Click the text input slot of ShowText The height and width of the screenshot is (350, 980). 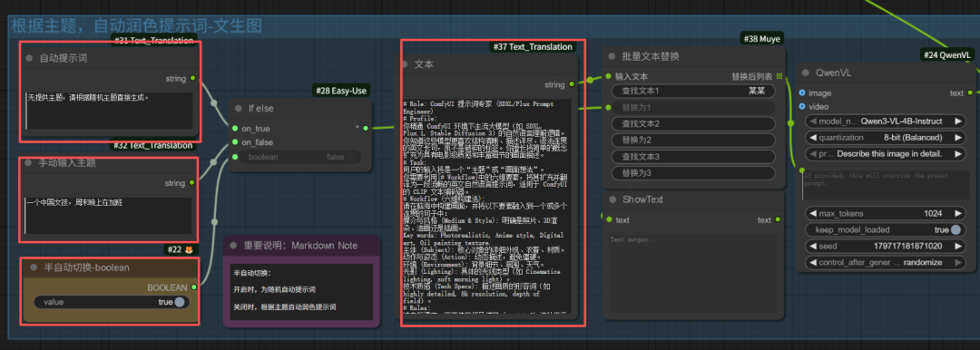pyautogui.click(x=609, y=220)
